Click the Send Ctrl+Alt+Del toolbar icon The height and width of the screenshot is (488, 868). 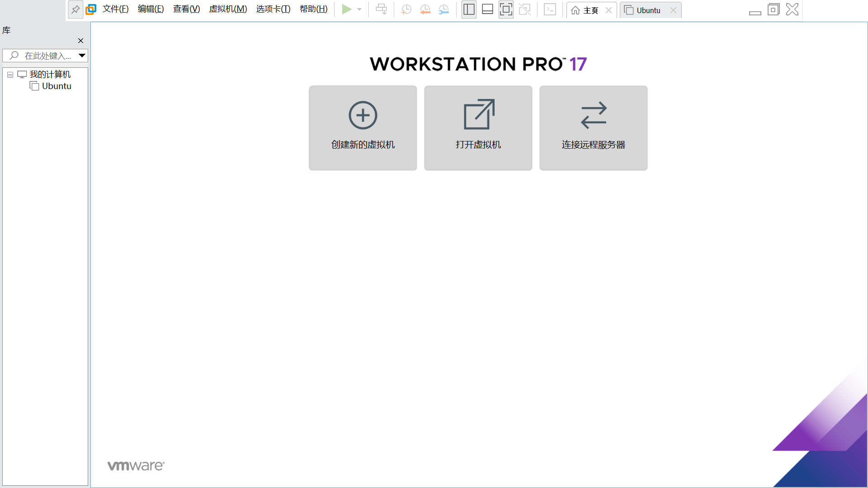pyautogui.click(x=382, y=9)
